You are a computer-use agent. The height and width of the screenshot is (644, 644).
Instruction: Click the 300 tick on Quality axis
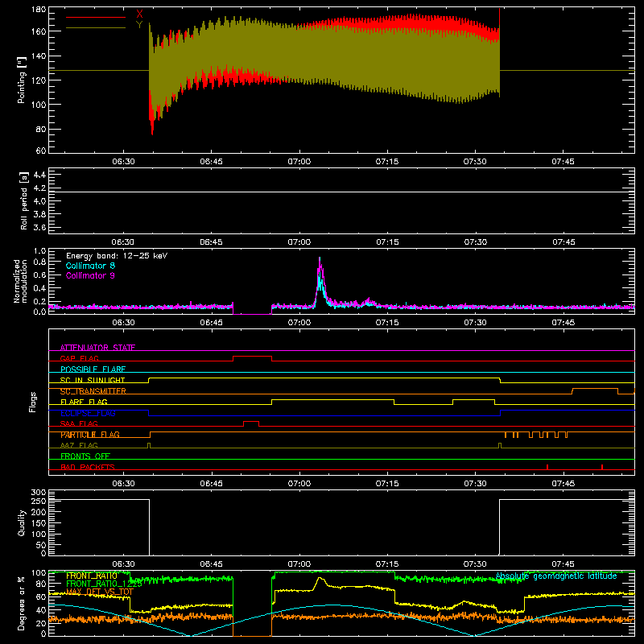tap(39, 493)
